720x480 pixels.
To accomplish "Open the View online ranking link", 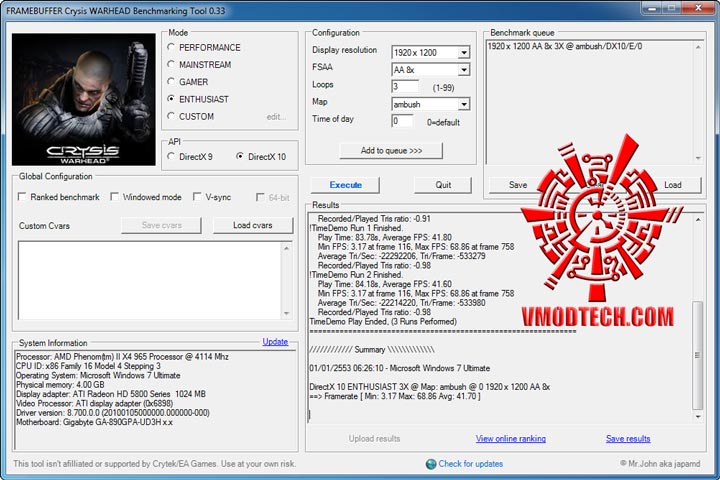I will click(511, 439).
